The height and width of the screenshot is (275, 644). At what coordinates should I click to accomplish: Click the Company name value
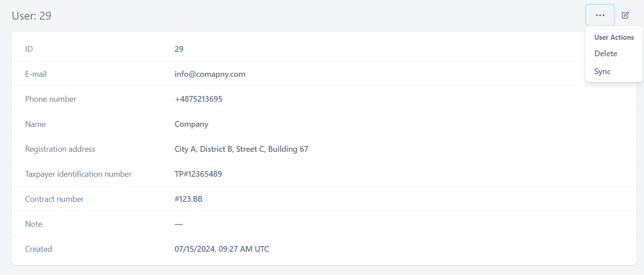click(x=191, y=124)
